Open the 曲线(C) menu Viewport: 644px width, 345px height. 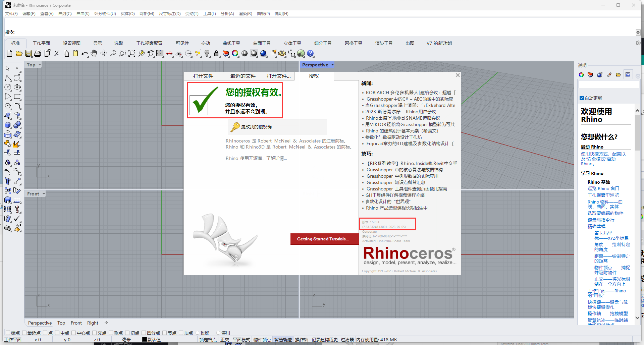[x=65, y=13]
